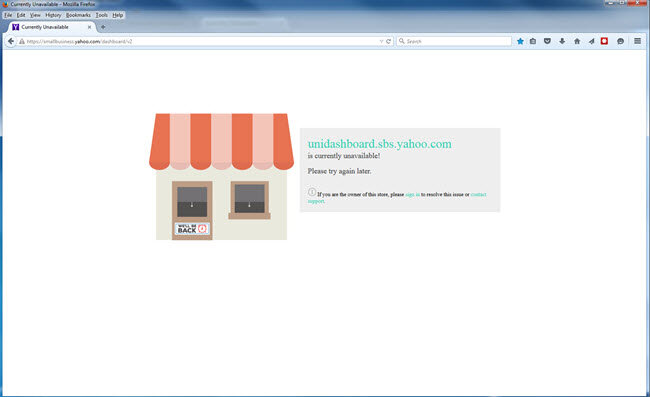Open the bookmarks list clipboard icon
The height and width of the screenshot is (397, 650).
tap(533, 41)
